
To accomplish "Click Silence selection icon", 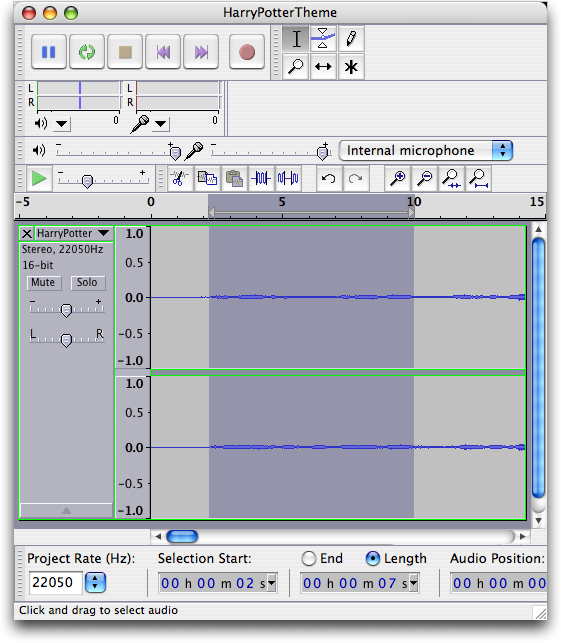I will tap(288, 178).
